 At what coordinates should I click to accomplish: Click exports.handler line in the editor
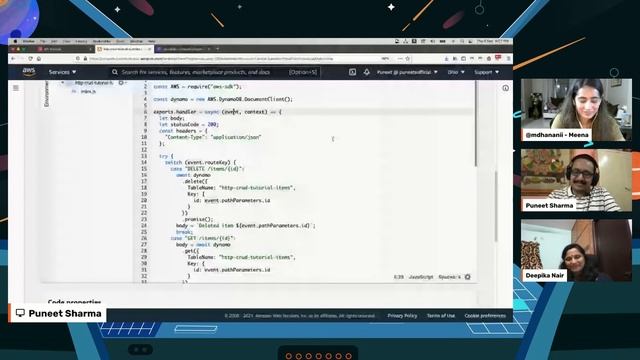(217, 112)
